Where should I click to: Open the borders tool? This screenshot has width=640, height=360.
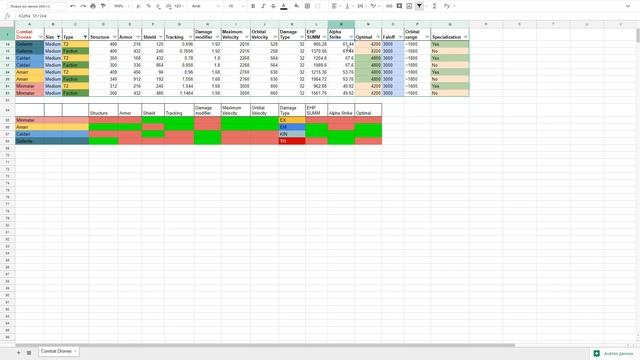coord(307,6)
